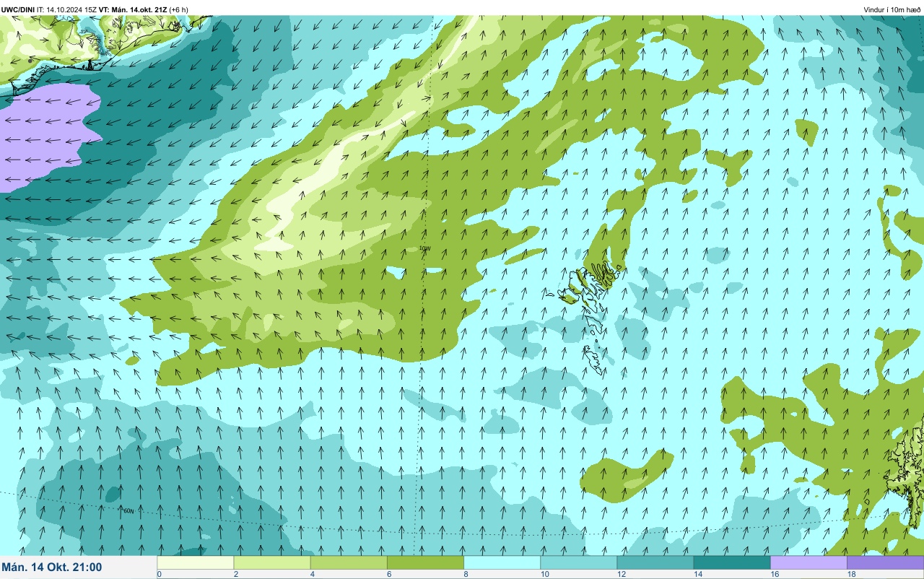Pick the 10–12 turquoise legend swatch
The width and height of the screenshot is (924, 579).
[578, 562]
